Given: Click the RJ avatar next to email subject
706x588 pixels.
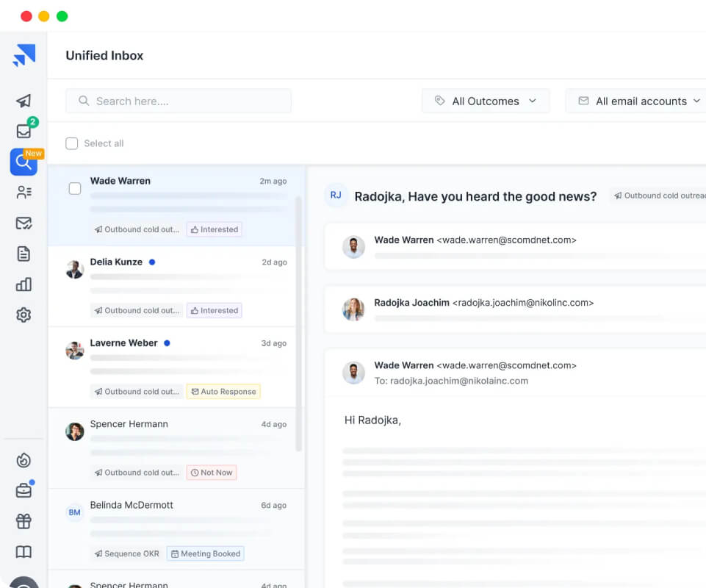Looking at the screenshot, I should click(336, 195).
